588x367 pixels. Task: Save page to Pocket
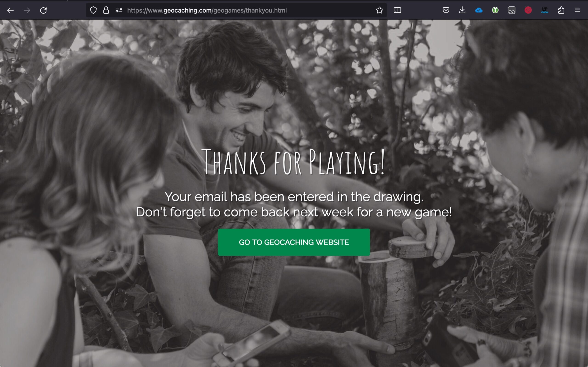click(x=446, y=10)
